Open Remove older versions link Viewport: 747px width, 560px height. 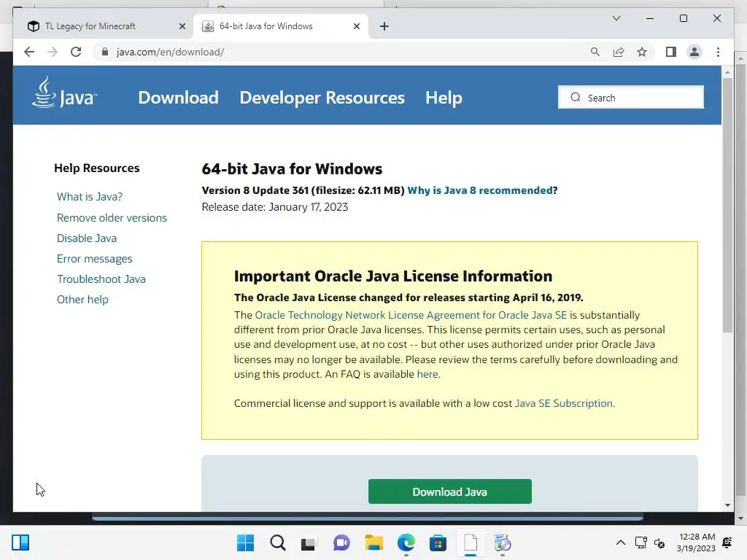[x=112, y=217]
